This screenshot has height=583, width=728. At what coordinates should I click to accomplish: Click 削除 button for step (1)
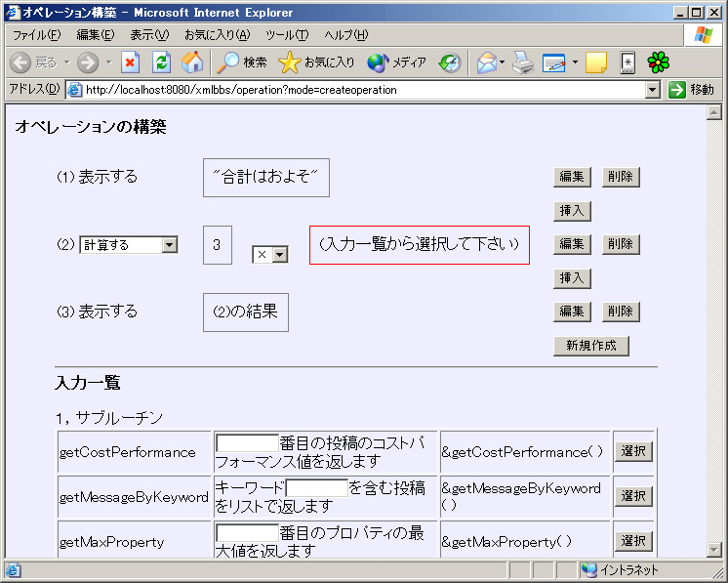(x=621, y=177)
